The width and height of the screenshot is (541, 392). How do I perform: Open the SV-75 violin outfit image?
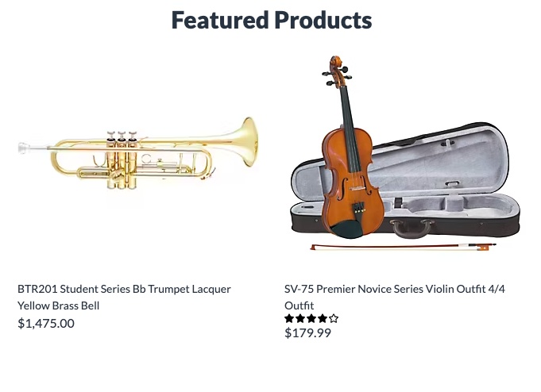pos(405,153)
